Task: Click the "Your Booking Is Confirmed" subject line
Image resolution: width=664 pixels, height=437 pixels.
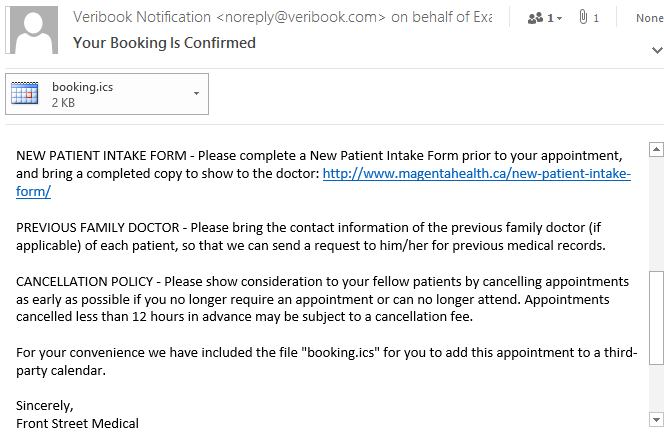Action: 164,43
